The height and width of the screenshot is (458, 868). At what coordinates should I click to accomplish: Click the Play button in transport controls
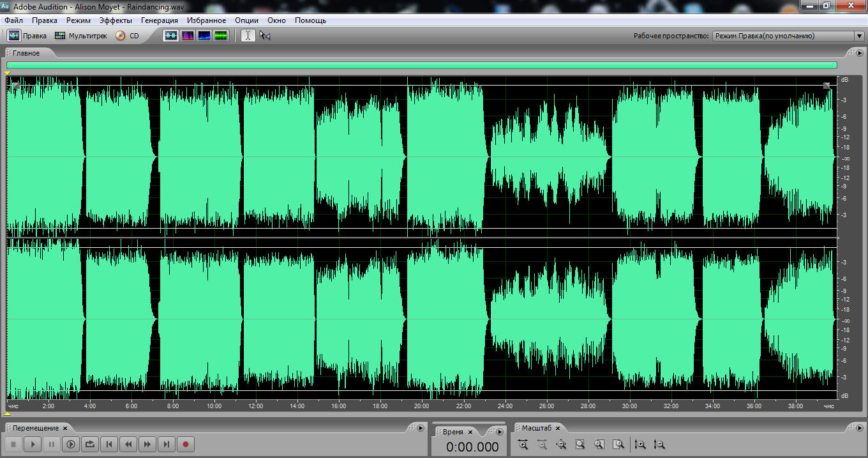pyautogui.click(x=33, y=444)
